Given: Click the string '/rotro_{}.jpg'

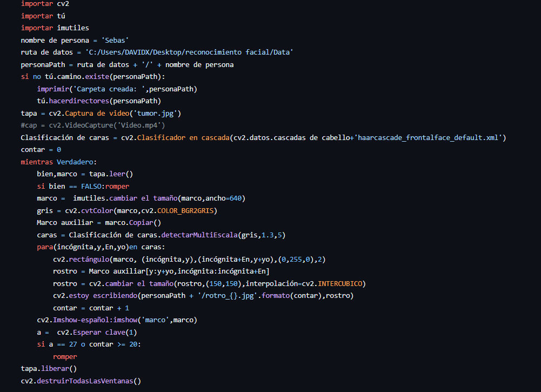Looking at the screenshot, I should [228, 296].
